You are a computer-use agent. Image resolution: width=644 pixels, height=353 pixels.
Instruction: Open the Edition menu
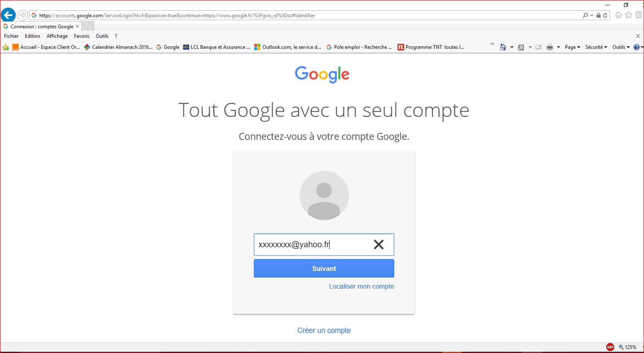32,36
